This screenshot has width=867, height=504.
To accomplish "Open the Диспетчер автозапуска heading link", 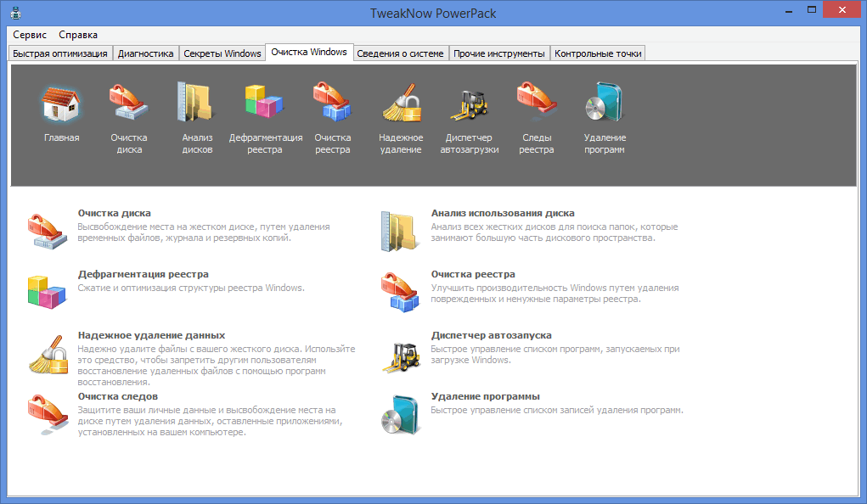I will 492,335.
